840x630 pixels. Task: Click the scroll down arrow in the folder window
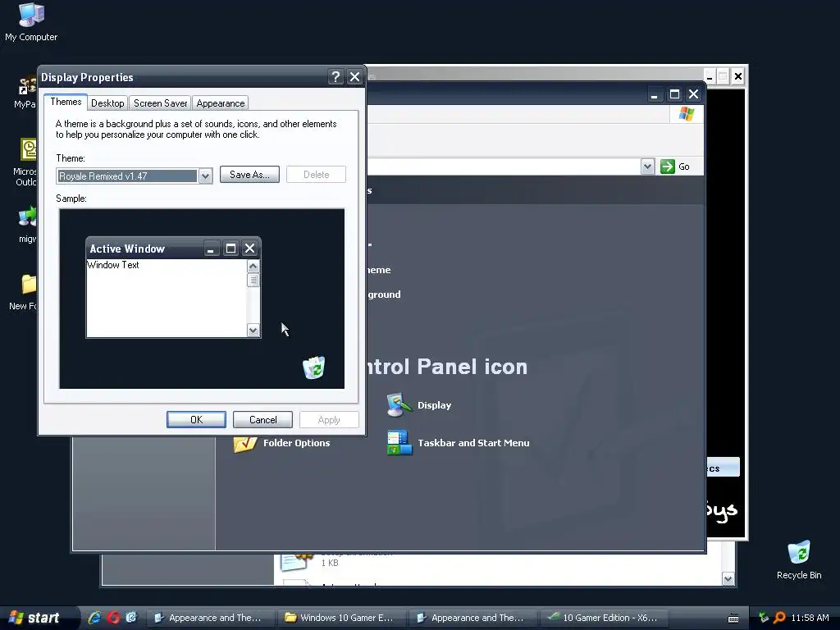pos(728,578)
